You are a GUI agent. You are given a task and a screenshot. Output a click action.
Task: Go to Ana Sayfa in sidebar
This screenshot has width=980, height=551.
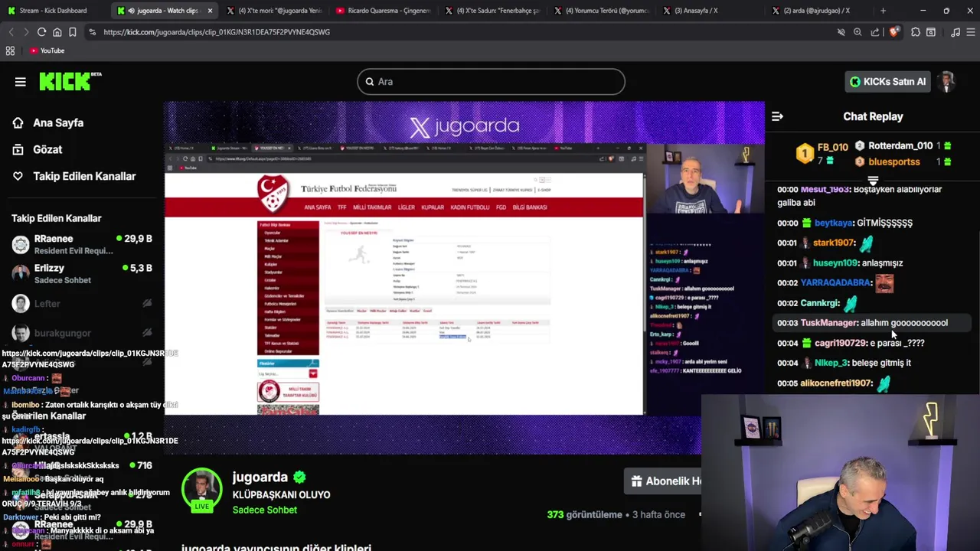point(47,122)
